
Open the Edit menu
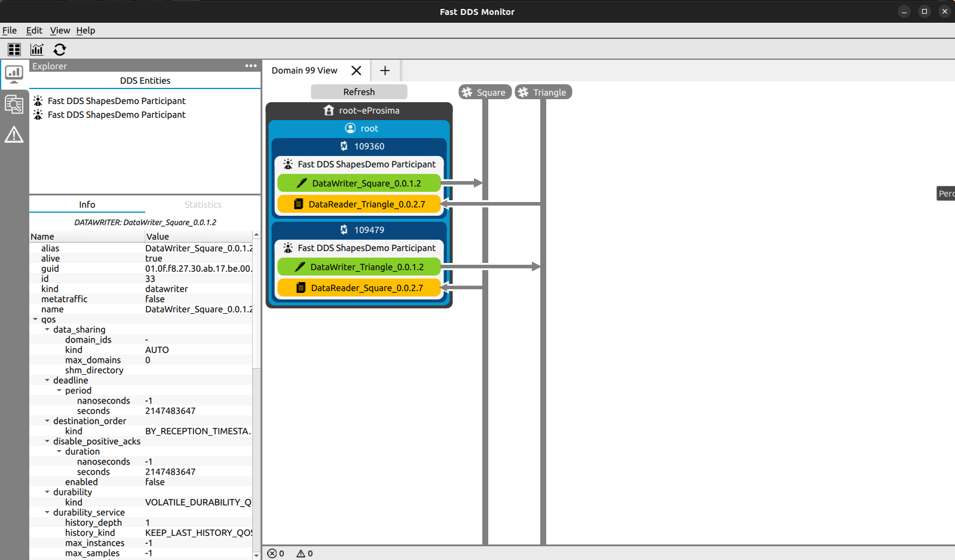(34, 30)
